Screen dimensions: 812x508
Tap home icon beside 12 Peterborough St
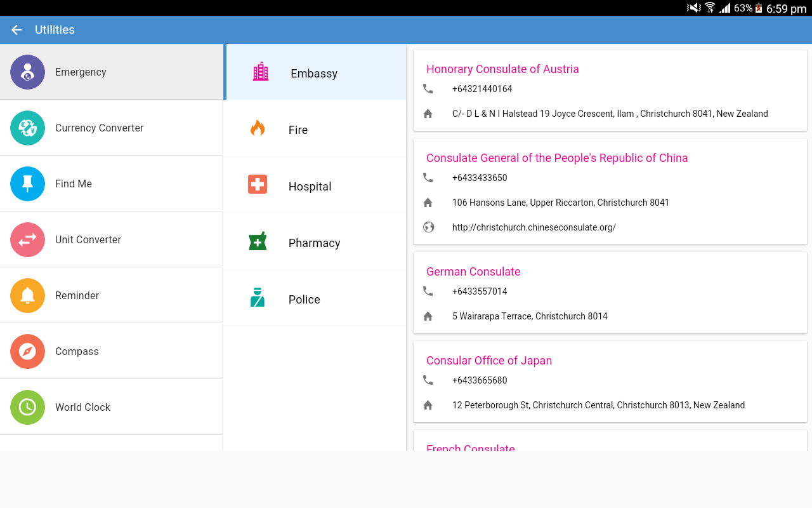[x=428, y=405]
